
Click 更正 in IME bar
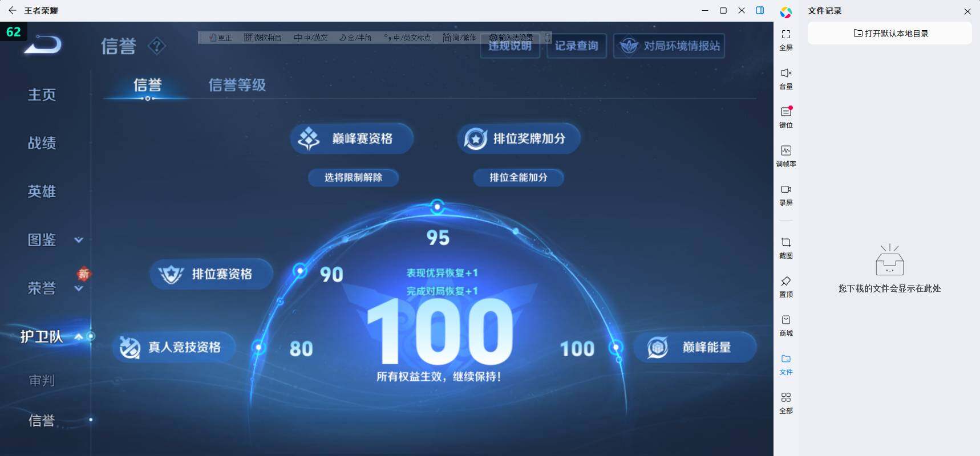(x=220, y=38)
